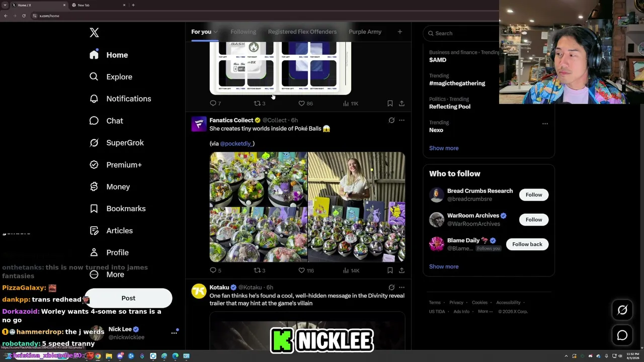Follow Bread Crumbs Research
Viewport: 644px width, 362px height.
coord(534,195)
